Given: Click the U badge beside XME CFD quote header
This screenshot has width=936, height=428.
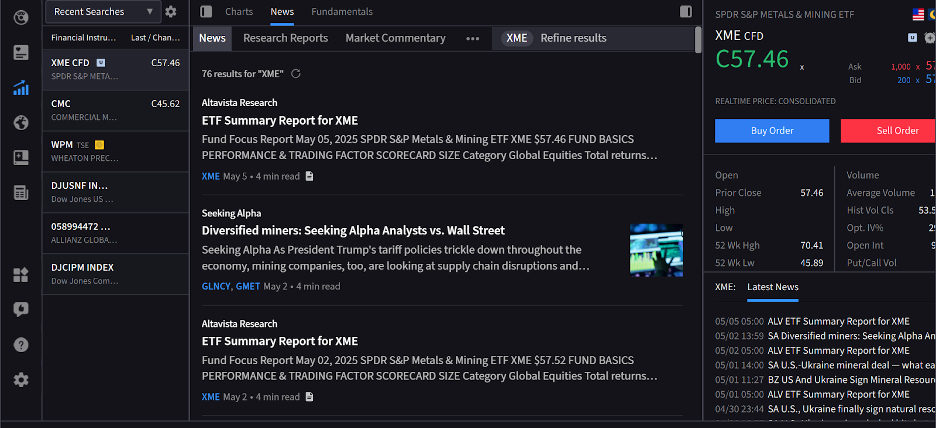Looking at the screenshot, I should [x=913, y=37].
